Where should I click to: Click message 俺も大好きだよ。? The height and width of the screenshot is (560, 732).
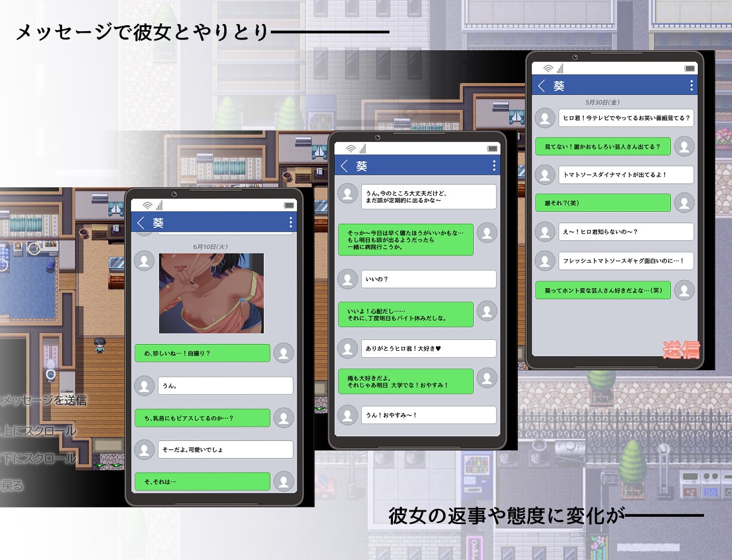[x=405, y=381]
